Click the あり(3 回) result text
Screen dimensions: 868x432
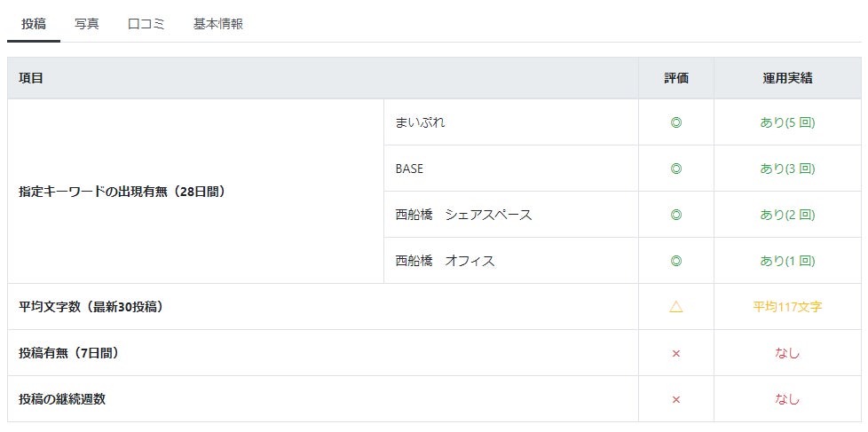787,169
